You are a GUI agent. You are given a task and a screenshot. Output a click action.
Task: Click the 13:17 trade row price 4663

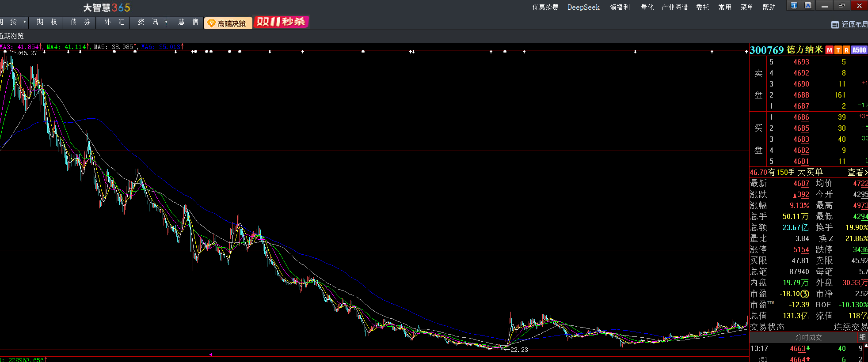(x=798, y=349)
